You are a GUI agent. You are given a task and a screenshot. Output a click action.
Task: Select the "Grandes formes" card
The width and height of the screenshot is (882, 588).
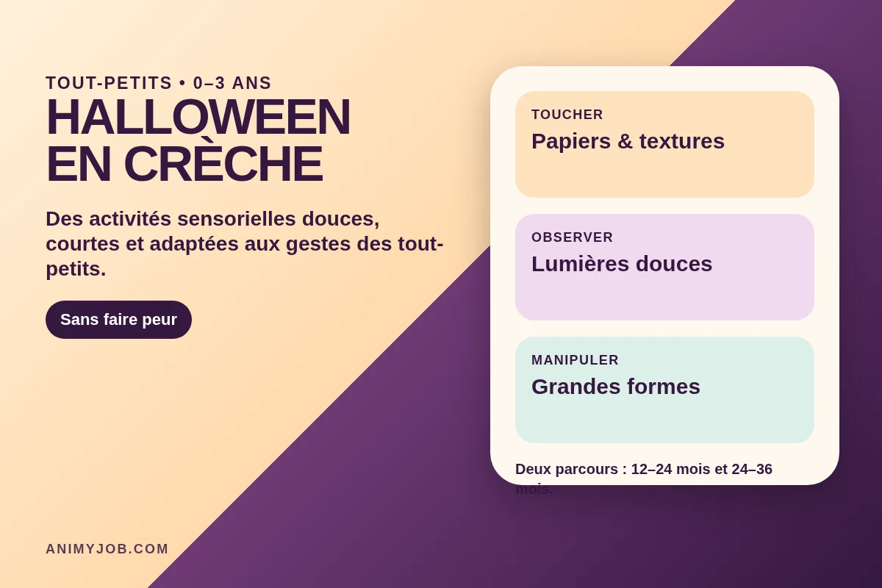tap(664, 390)
